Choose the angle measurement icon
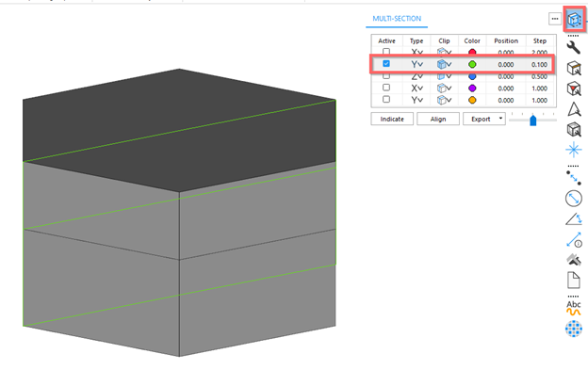The height and width of the screenshot is (386, 588). click(x=573, y=219)
